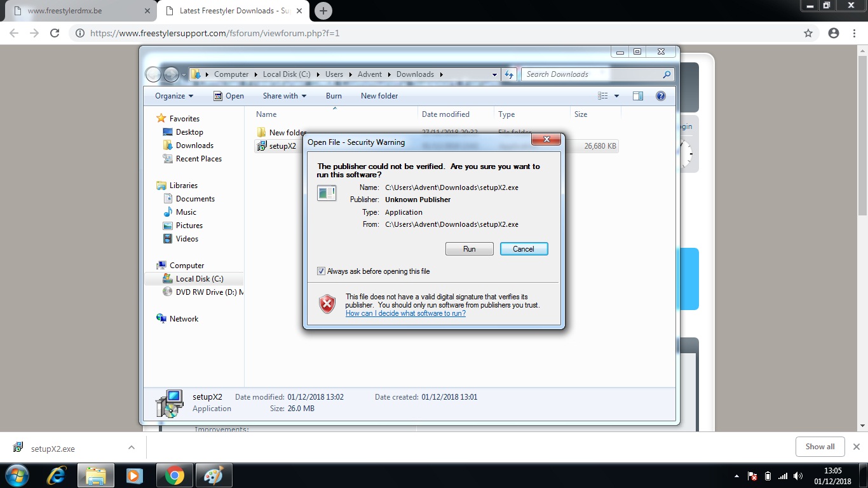The height and width of the screenshot is (488, 868).
Task: Select the FreeStyler DMX icon in the taskbar
Action: [x=214, y=475]
